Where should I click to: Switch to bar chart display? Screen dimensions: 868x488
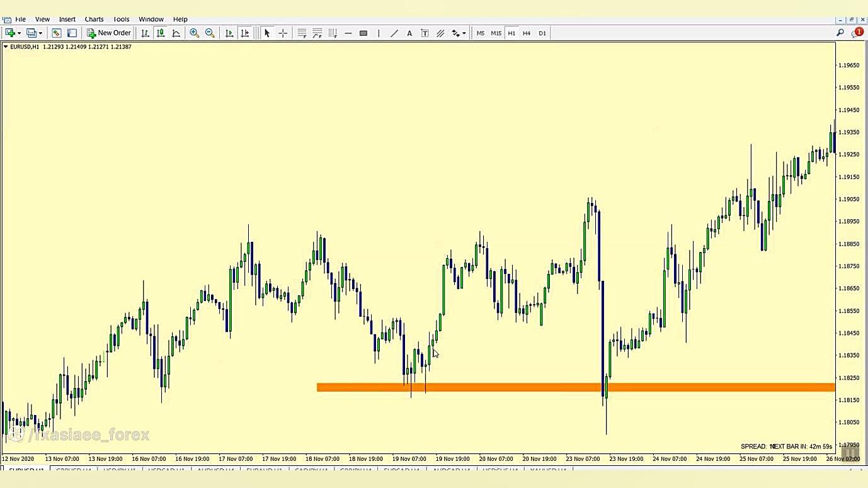(x=146, y=33)
